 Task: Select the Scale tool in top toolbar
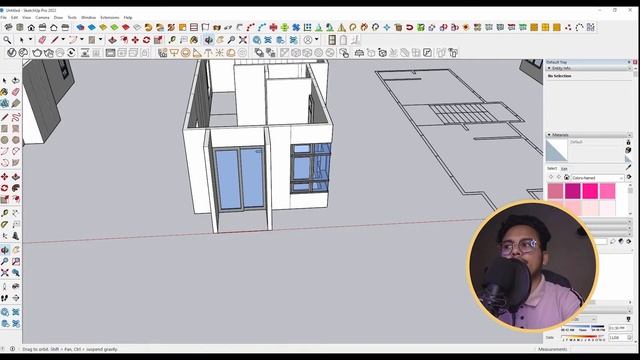(x=158, y=40)
